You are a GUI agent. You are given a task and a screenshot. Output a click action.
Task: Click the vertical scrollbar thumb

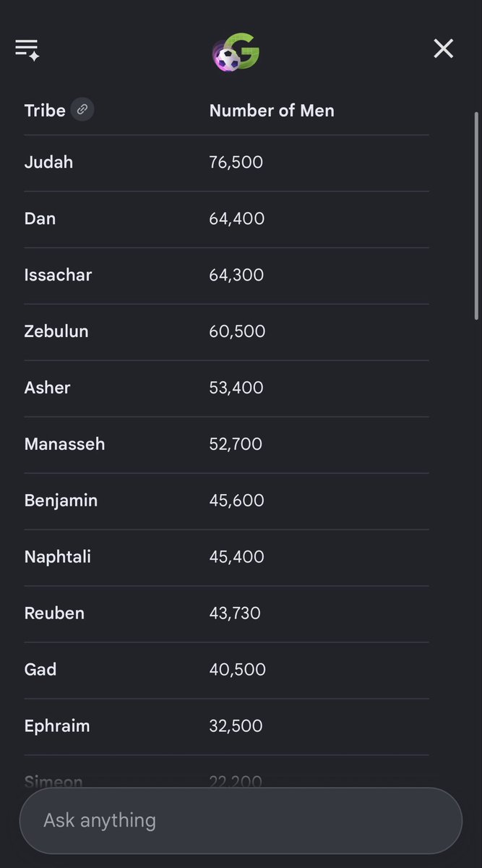pos(476,216)
